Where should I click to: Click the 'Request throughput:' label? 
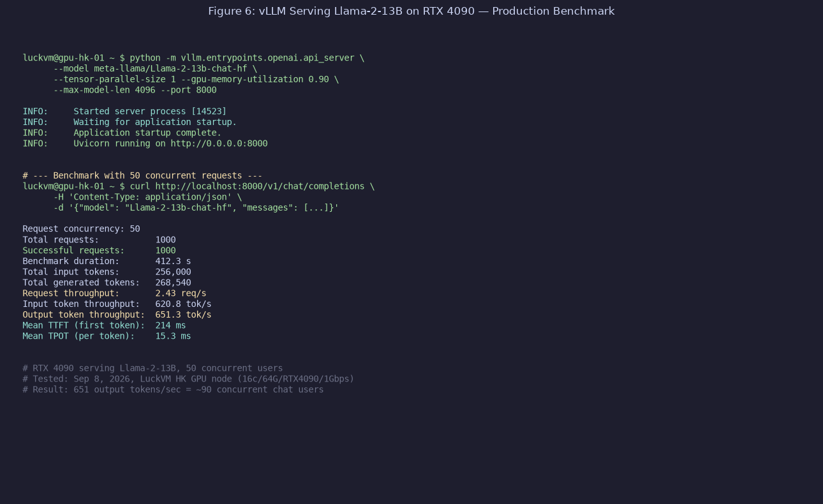tap(71, 294)
